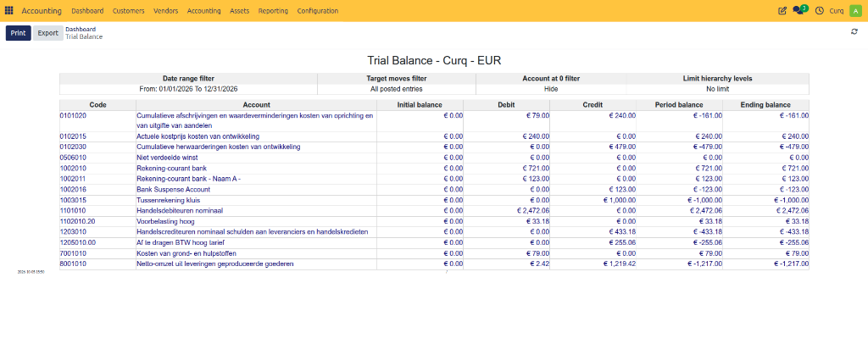The image size is (868, 344).
Task: Open account code 0102030
Action: coord(73,147)
